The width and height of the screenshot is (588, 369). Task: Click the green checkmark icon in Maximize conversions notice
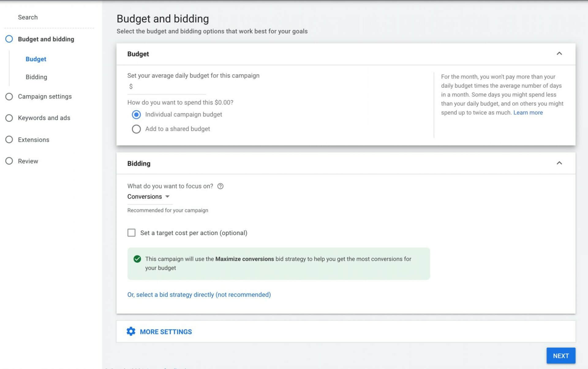[137, 259]
